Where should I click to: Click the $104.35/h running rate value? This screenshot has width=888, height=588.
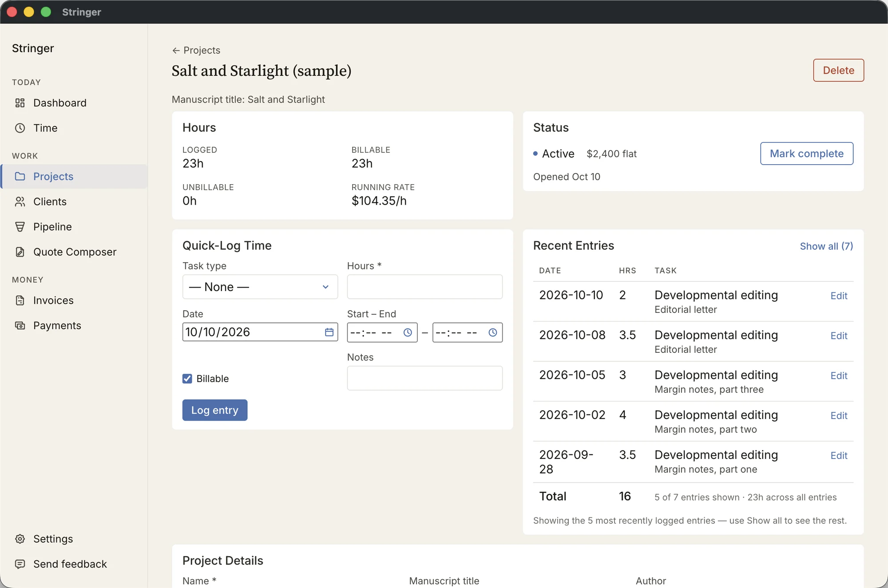(379, 201)
